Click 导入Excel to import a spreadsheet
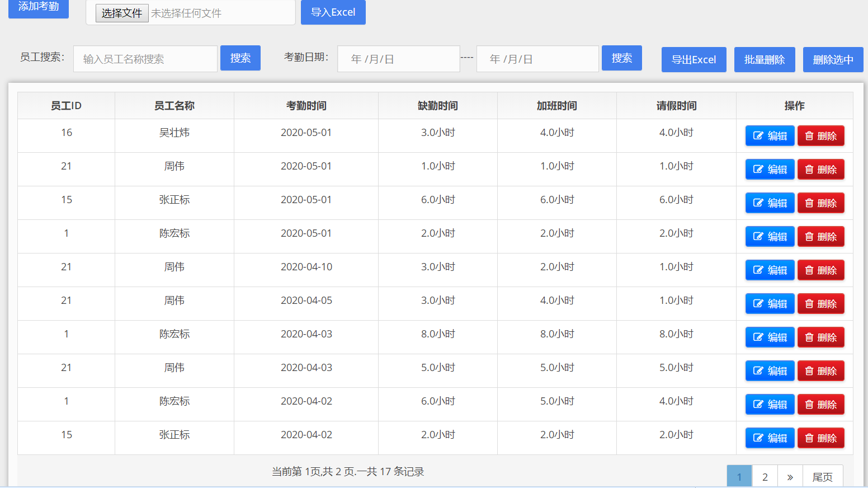This screenshot has width=868, height=488. coord(333,12)
